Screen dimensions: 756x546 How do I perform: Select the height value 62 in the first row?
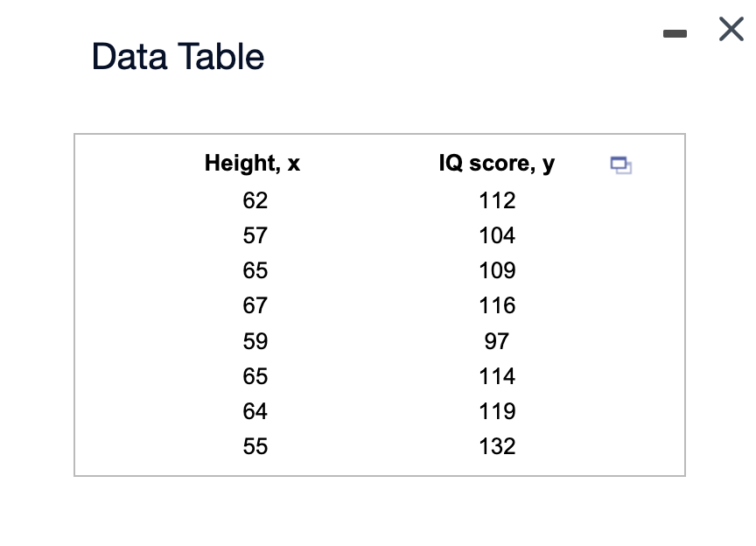click(x=255, y=200)
